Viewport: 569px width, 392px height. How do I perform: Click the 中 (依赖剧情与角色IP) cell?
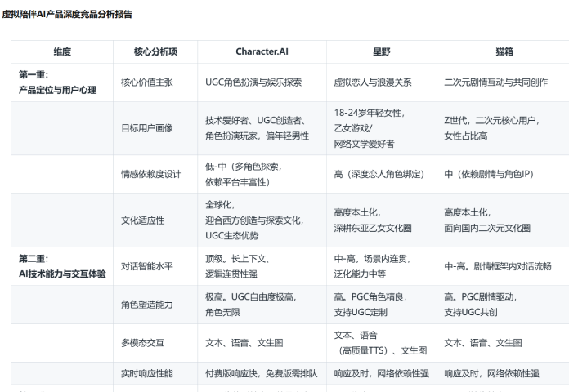(x=503, y=174)
